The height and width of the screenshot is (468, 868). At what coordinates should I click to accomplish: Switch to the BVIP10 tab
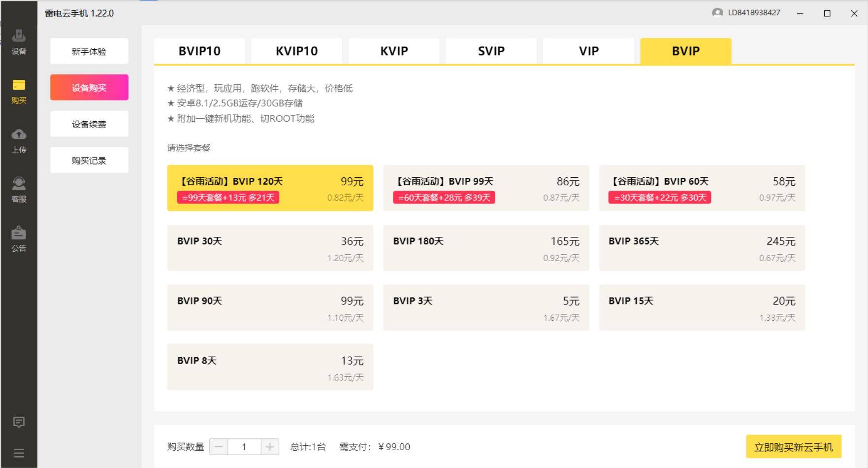199,51
